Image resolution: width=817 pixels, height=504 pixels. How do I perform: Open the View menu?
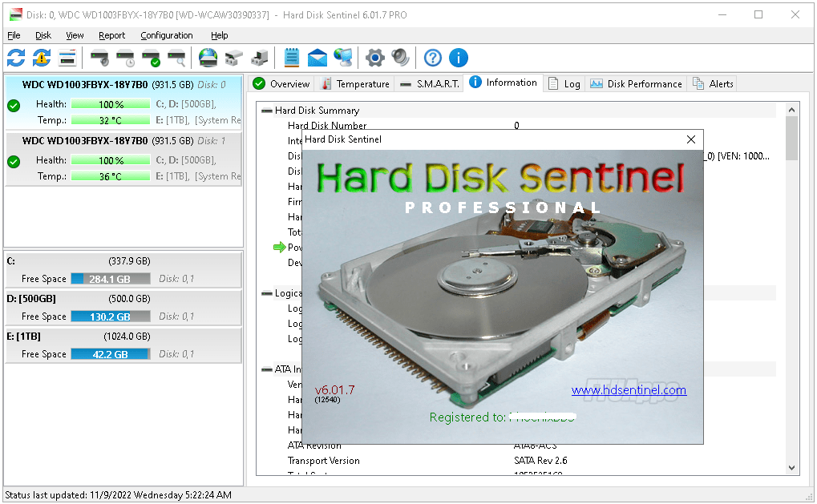[x=75, y=35]
